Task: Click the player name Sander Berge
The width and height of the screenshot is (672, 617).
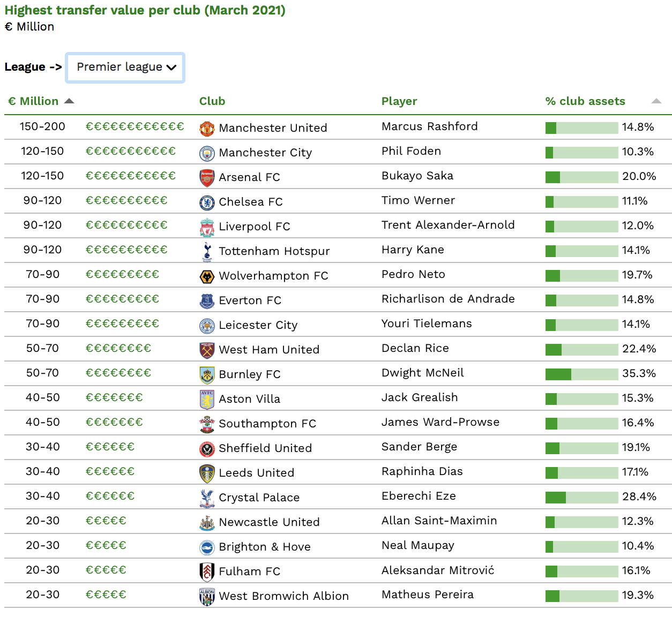Action: click(419, 447)
